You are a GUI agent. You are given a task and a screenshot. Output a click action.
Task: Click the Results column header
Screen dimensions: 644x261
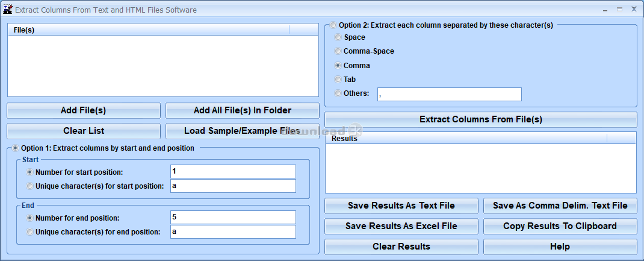pyautogui.click(x=466, y=139)
